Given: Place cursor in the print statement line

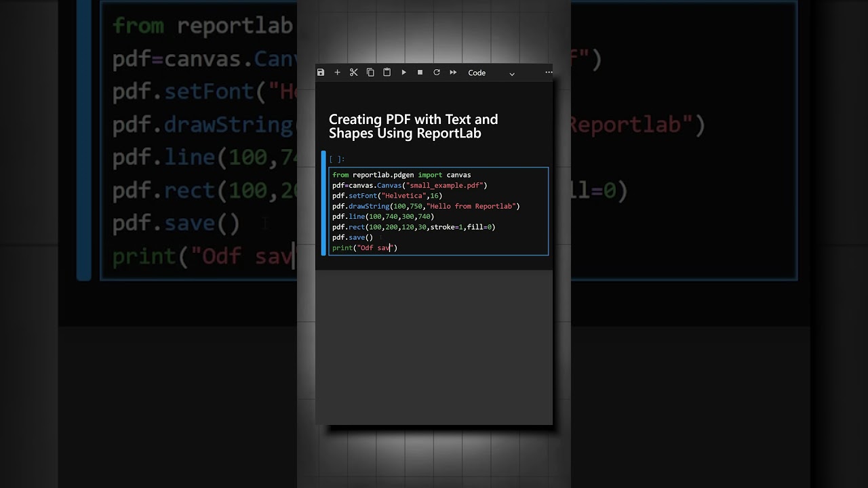Looking at the screenshot, I should pos(365,248).
